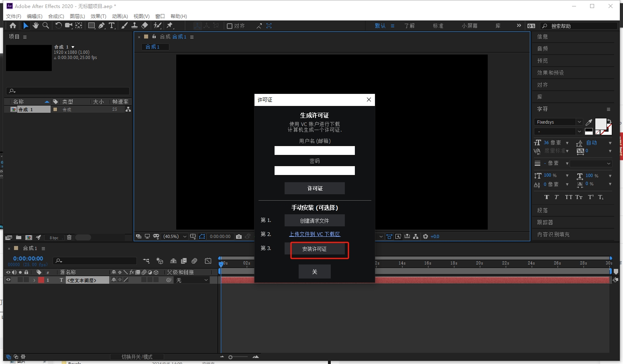Screen dimensions: 623x364
Task: Click the Draft 3D icon in timeline
Action: 160,261
